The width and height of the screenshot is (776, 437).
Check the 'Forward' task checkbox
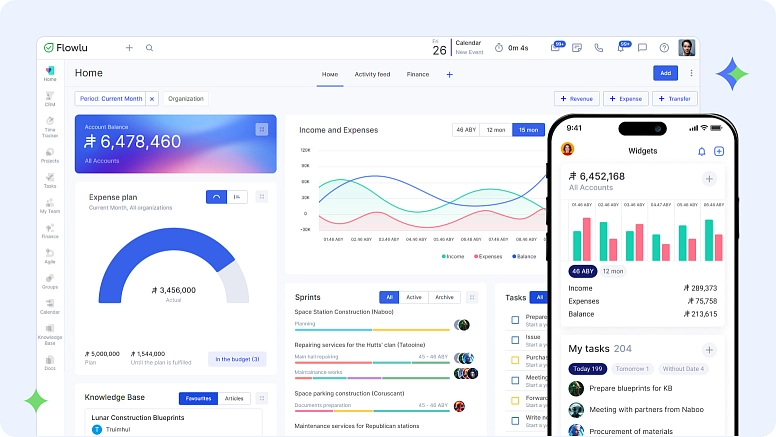515,400
